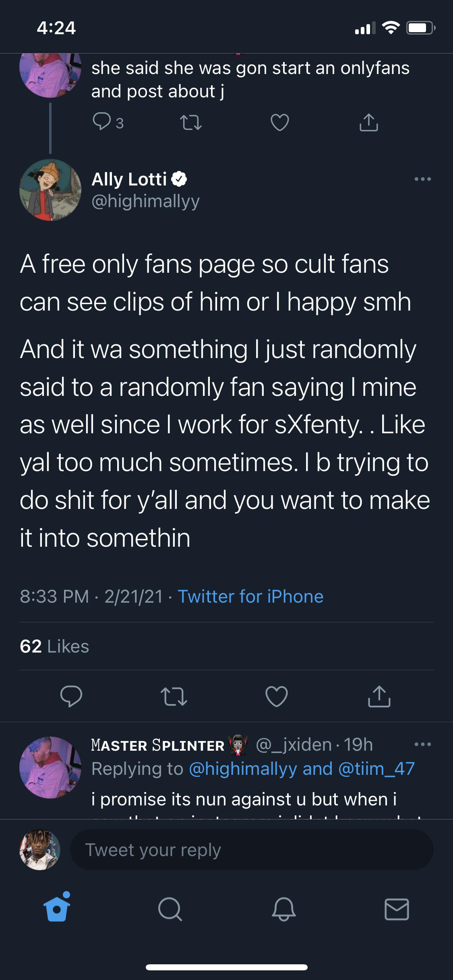Go to the Home timeline tab
The height and width of the screenshot is (980, 453).
tap(57, 908)
